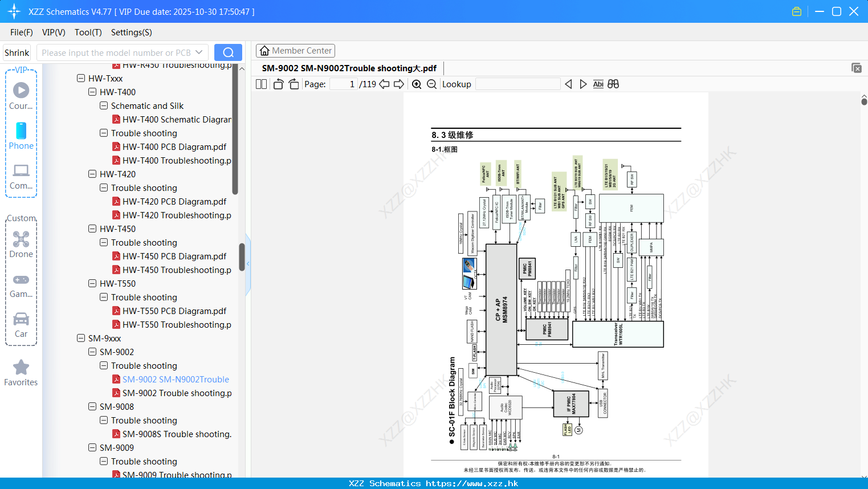Click the www.xzz.hk link in status bar
Viewport: 868px width, 489px height.
click(472, 483)
